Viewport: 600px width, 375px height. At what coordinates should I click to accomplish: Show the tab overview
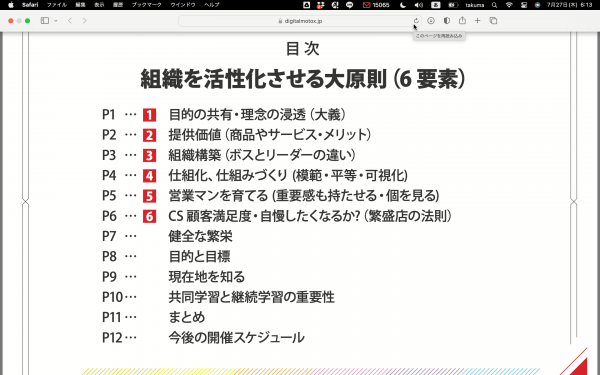493,21
